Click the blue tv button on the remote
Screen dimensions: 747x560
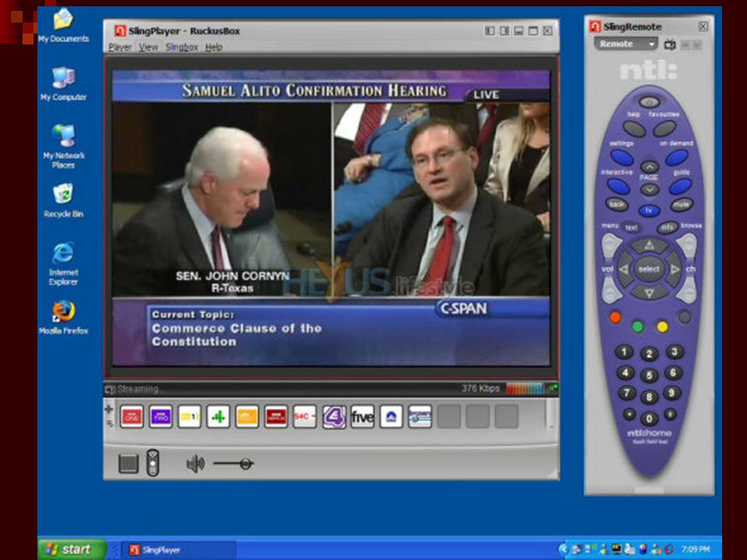pyautogui.click(x=649, y=211)
